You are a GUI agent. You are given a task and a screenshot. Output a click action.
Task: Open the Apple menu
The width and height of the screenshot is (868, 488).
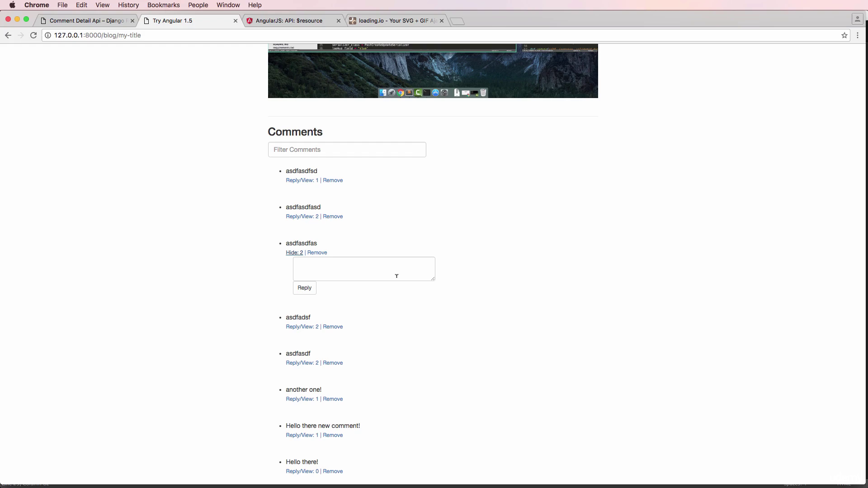point(12,5)
